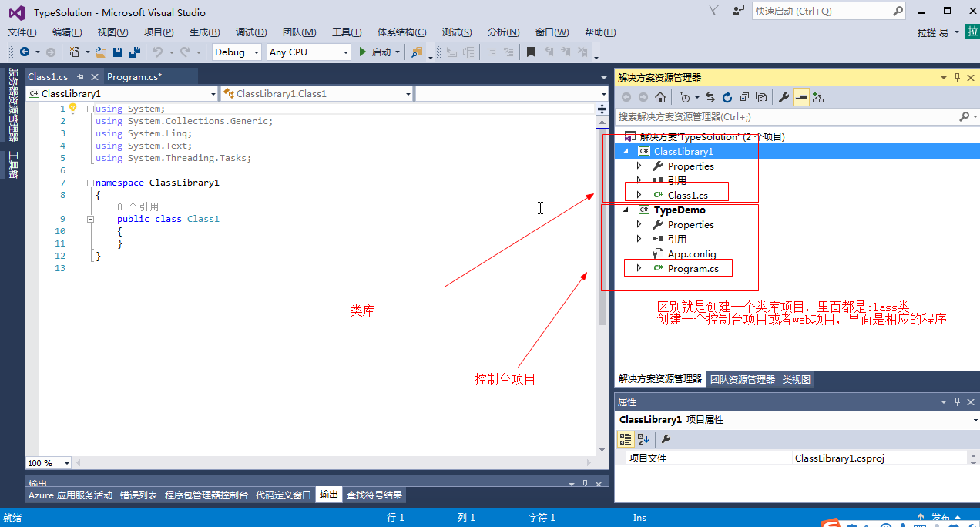The image size is (980, 527).
Task: Click the Save All icon
Action: coord(135,52)
